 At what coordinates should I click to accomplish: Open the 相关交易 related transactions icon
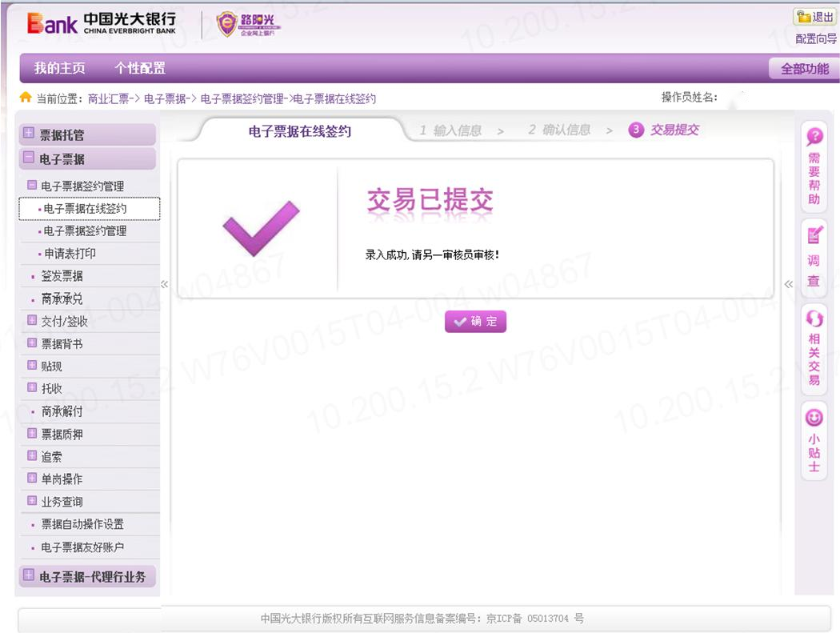pos(814,319)
